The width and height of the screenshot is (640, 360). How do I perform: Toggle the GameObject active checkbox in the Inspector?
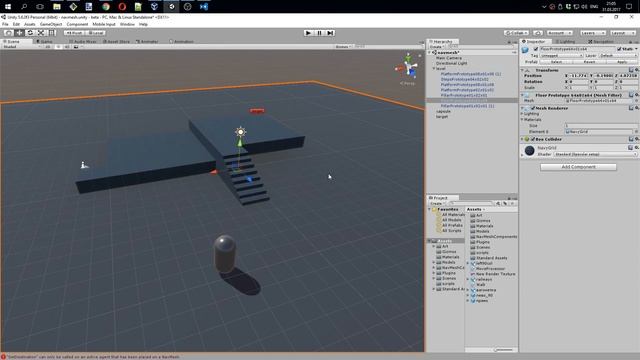click(536, 49)
